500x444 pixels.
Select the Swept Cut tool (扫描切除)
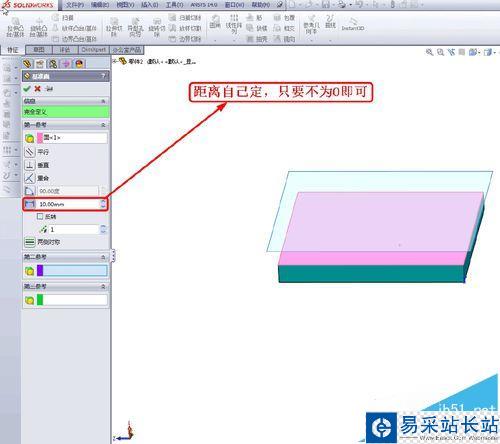click(x=185, y=18)
